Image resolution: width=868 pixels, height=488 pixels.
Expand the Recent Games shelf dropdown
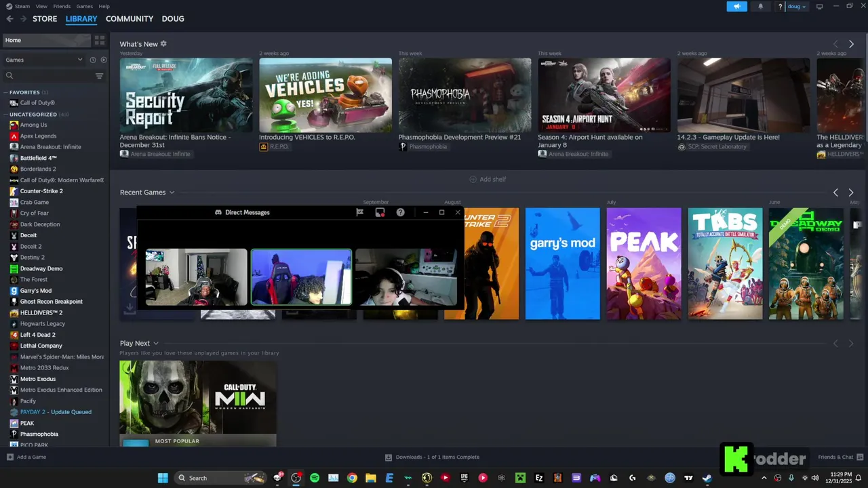(172, 192)
